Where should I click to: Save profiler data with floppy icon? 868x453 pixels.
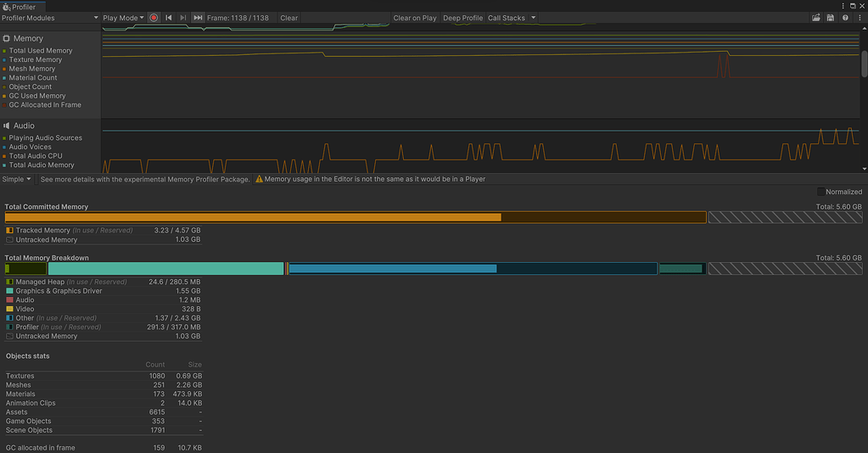[x=831, y=18]
